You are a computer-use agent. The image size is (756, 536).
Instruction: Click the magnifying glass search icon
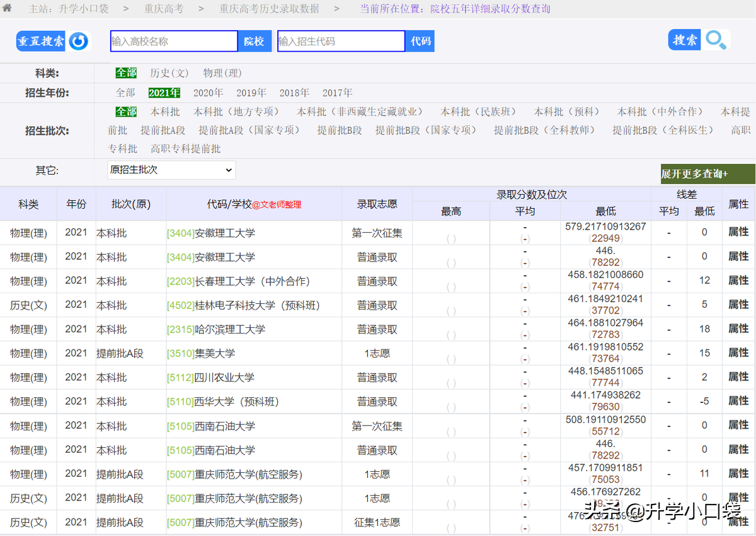716,40
